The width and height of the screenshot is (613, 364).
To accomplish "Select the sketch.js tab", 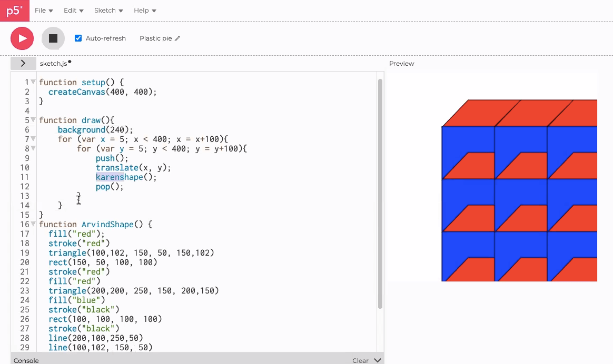I will [x=53, y=63].
